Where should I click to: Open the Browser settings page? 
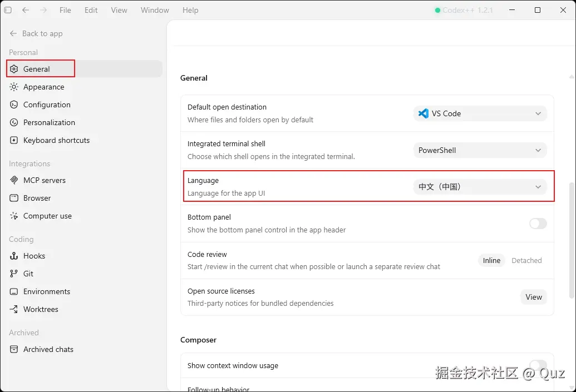coord(84,198)
